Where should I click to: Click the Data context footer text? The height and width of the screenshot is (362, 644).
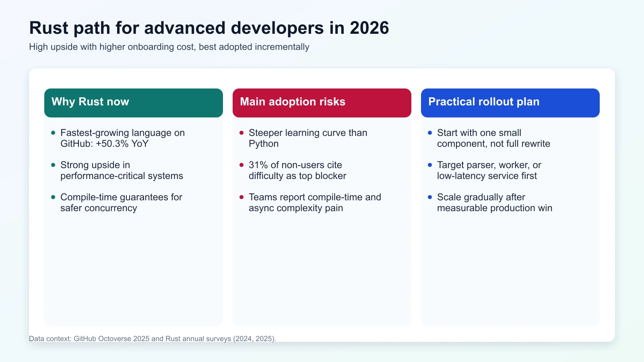click(153, 338)
